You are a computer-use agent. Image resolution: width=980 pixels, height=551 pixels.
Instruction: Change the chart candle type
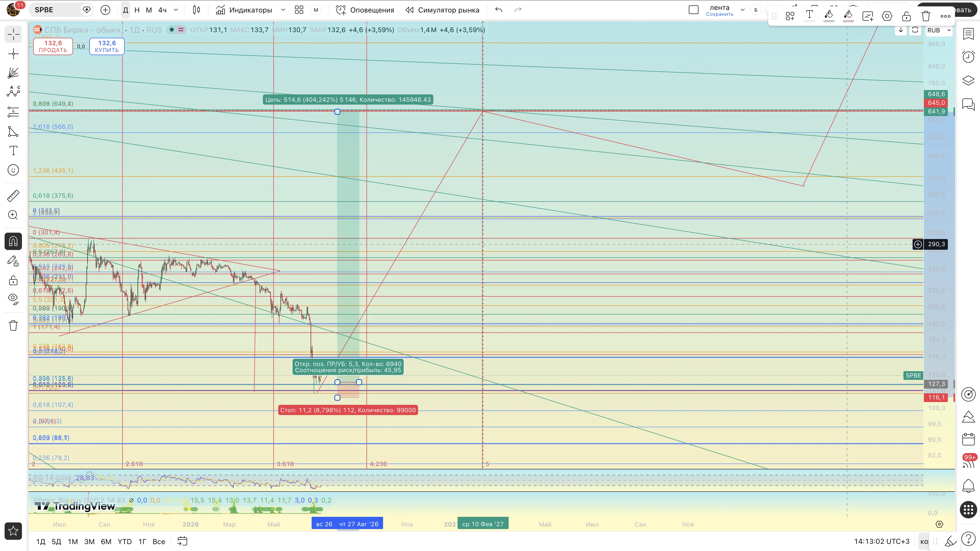point(196,10)
